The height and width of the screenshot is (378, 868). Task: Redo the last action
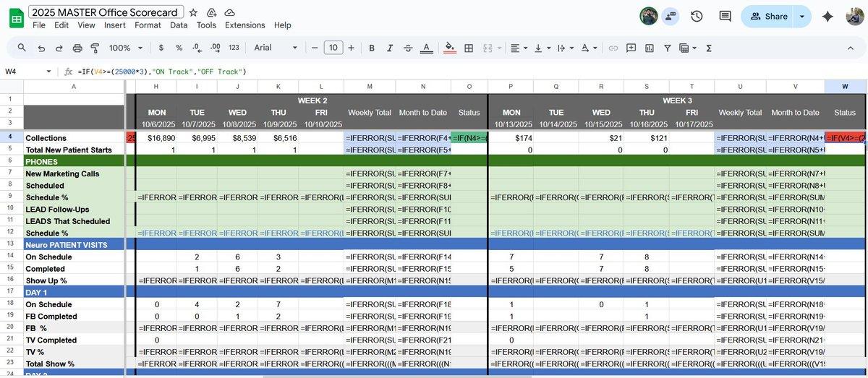[59, 48]
